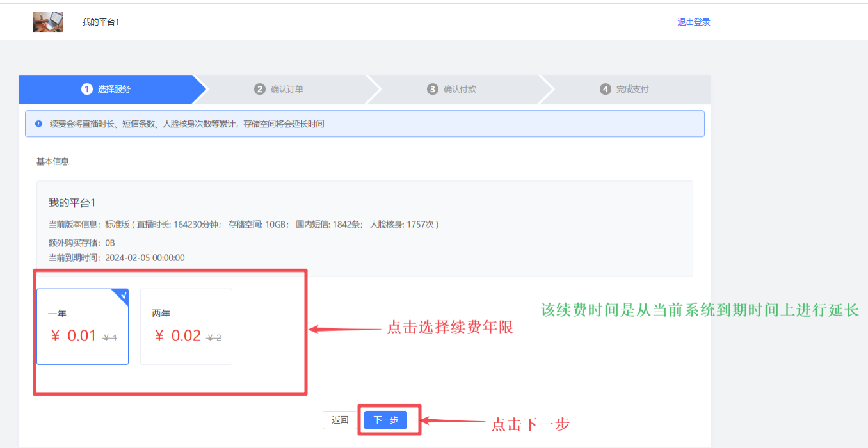
Task: Click the ¥0.02 price for two years
Action: click(x=179, y=336)
